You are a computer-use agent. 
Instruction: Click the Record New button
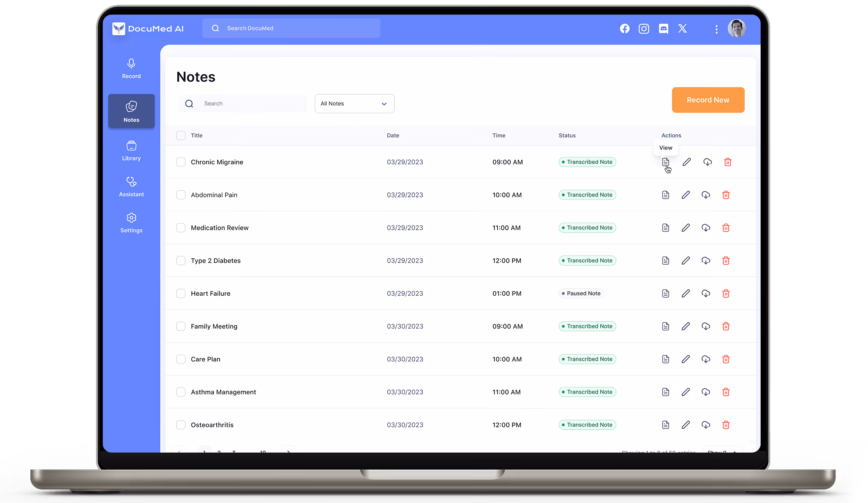[x=708, y=100]
